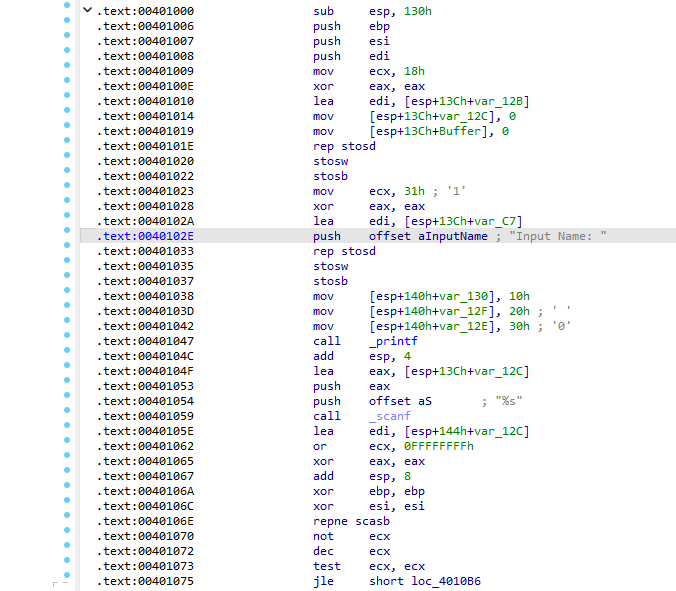
Task: Open the aS format string reference
Action: coord(425,401)
